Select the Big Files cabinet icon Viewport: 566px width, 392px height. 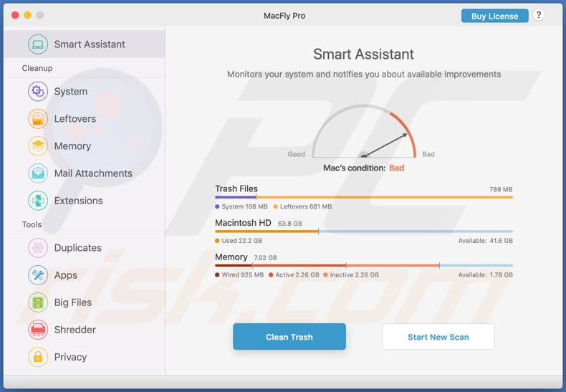pos(38,302)
